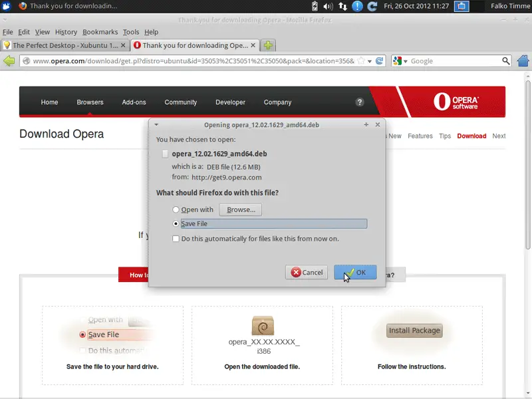Open Company in Opera navigation
The height and width of the screenshot is (399, 532).
click(277, 102)
